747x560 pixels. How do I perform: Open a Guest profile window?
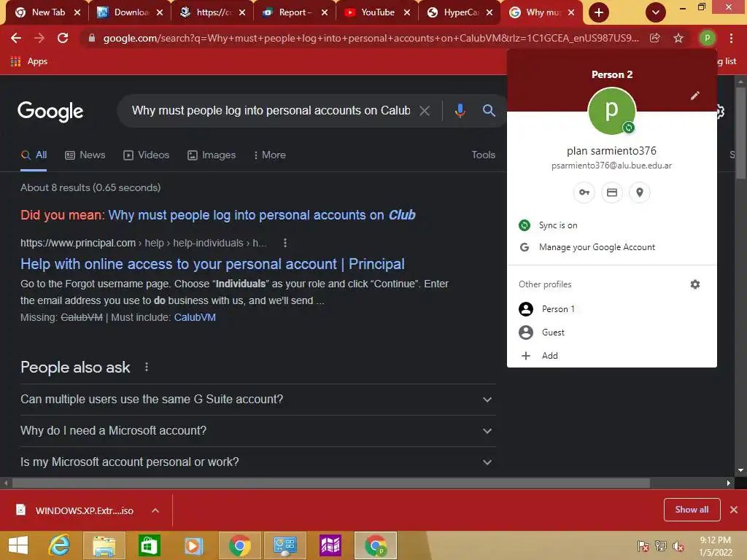pos(612,332)
